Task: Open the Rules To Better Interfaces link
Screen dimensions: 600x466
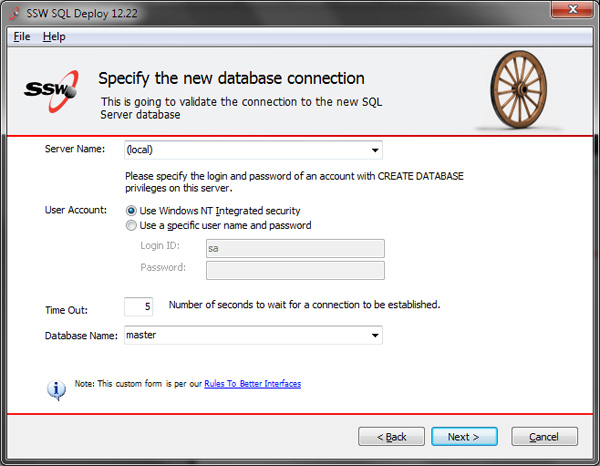Action: pyautogui.click(x=253, y=384)
